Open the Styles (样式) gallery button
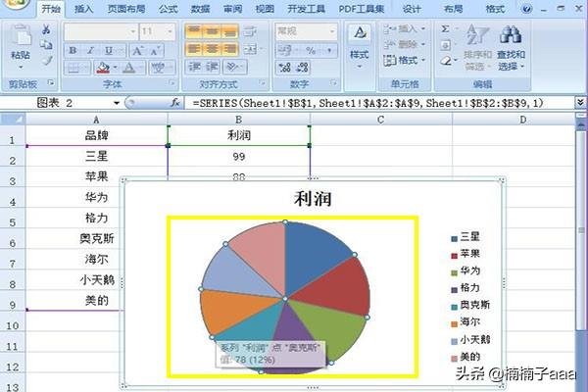Screen dimensions: 588x392 tap(360, 46)
